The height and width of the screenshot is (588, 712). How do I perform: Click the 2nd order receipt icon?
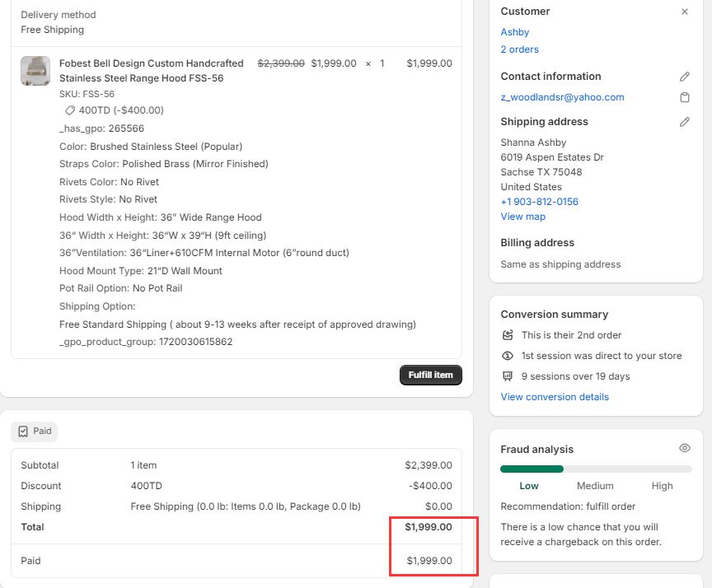pos(508,335)
